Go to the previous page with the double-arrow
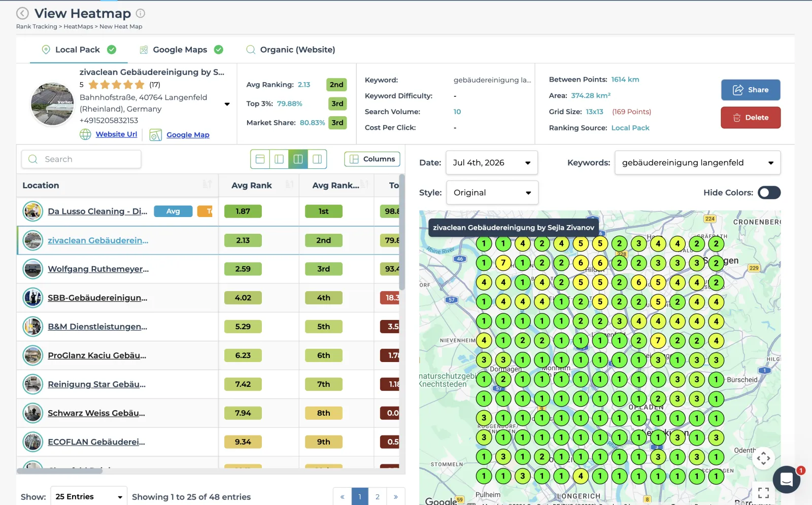812x505 pixels. tap(342, 496)
